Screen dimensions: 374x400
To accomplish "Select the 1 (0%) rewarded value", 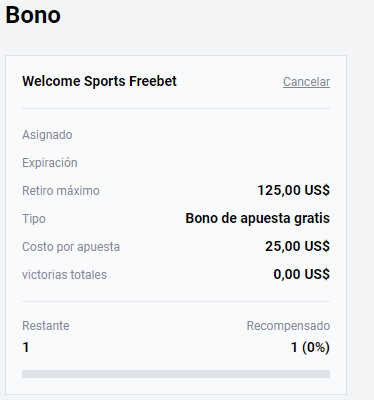I will click(x=310, y=348).
